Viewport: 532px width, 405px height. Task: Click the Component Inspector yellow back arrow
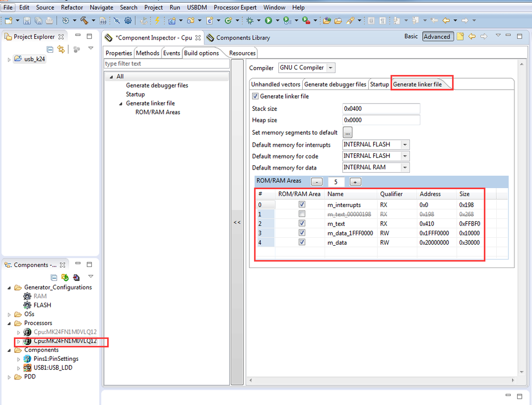[x=472, y=36]
